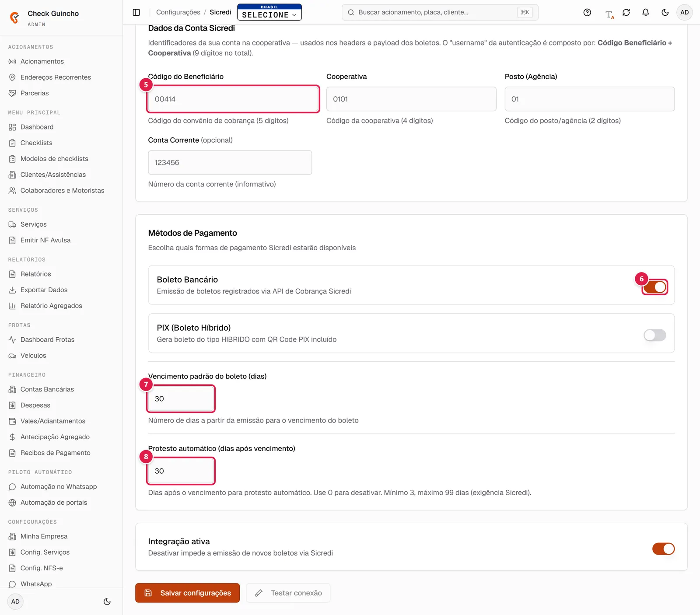Click the Relatório Agregados chart icon
Image resolution: width=700 pixels, height=615 pixels.
pos(12,306)
